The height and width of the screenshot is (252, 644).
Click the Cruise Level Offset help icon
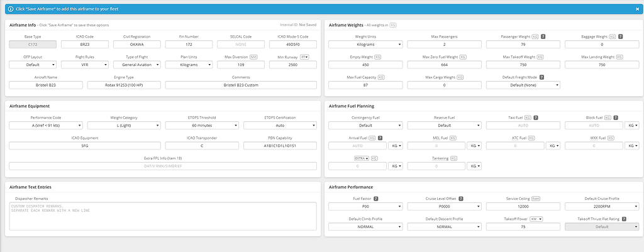click(x=461, y=199)
